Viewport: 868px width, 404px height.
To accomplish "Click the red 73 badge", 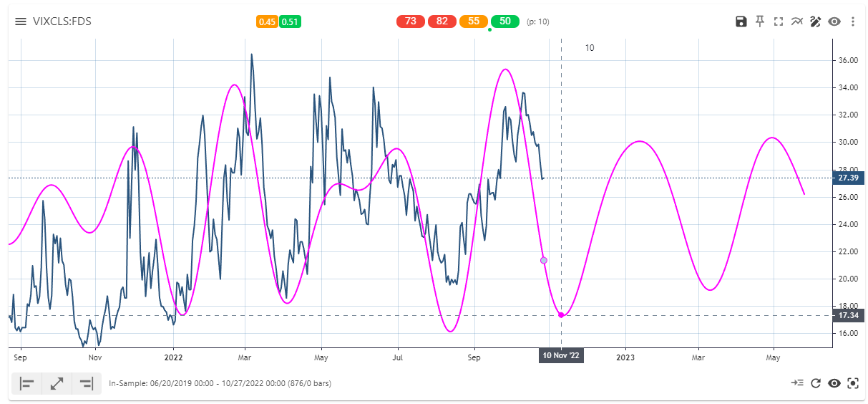I will click(x=411, y=21).
